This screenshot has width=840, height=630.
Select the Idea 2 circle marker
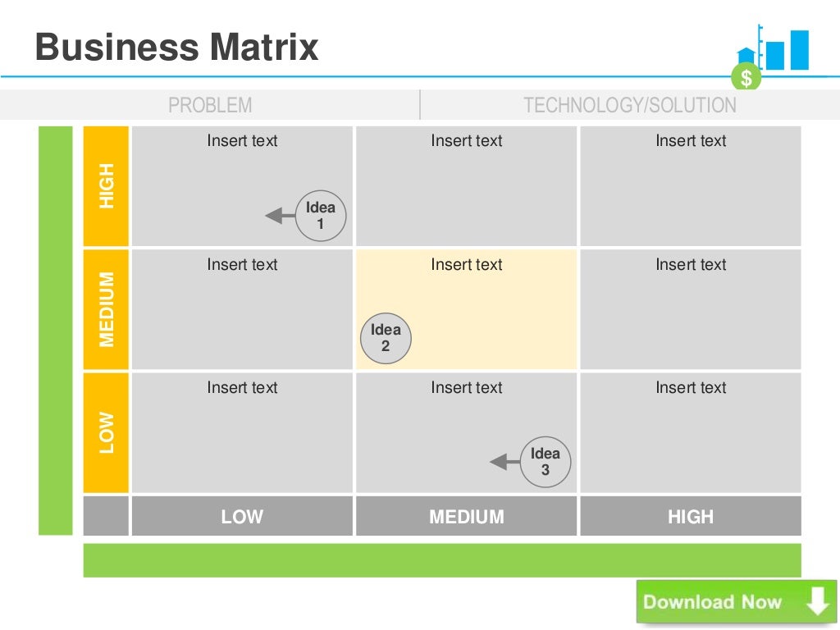(386, 338)
